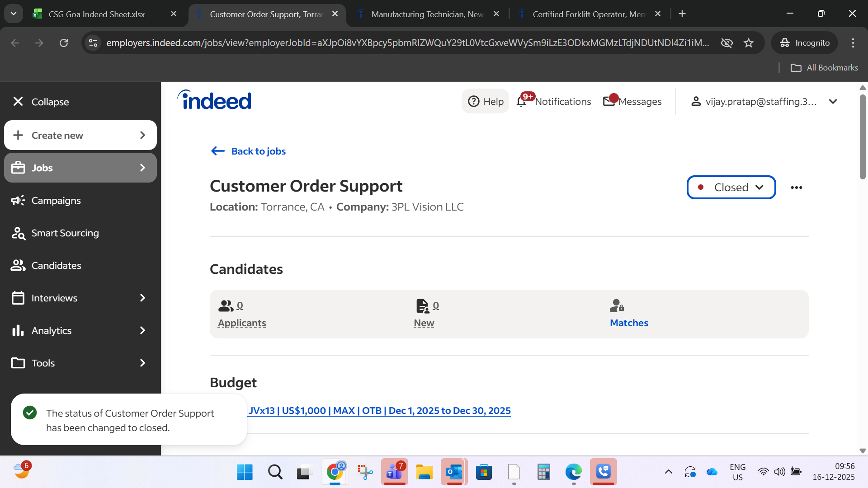Viewport: 868px width, 488px height.
Task: Expand the Jobs sidebar section
Action: pos(80,168)
